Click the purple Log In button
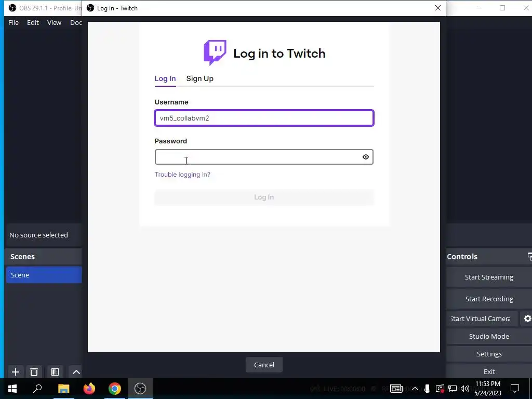532x399 pixels. point(264,197)
